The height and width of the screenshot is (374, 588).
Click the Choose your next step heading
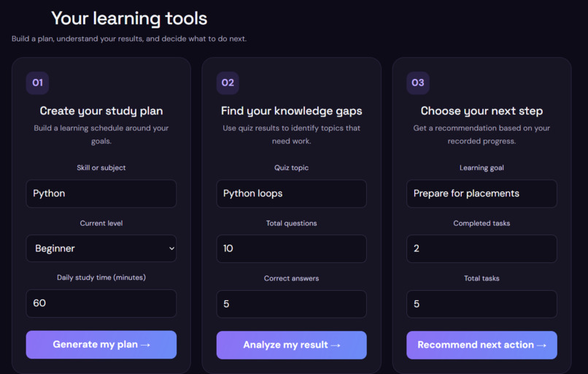tap(481, 111)
